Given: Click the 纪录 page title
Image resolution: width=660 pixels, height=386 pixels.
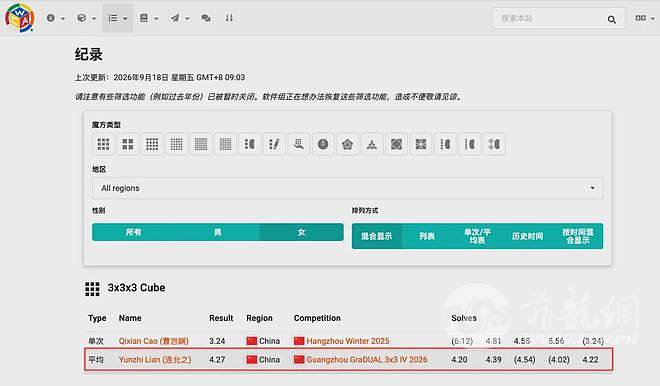Looking at the screenshot, I should [x=89, y=54].
